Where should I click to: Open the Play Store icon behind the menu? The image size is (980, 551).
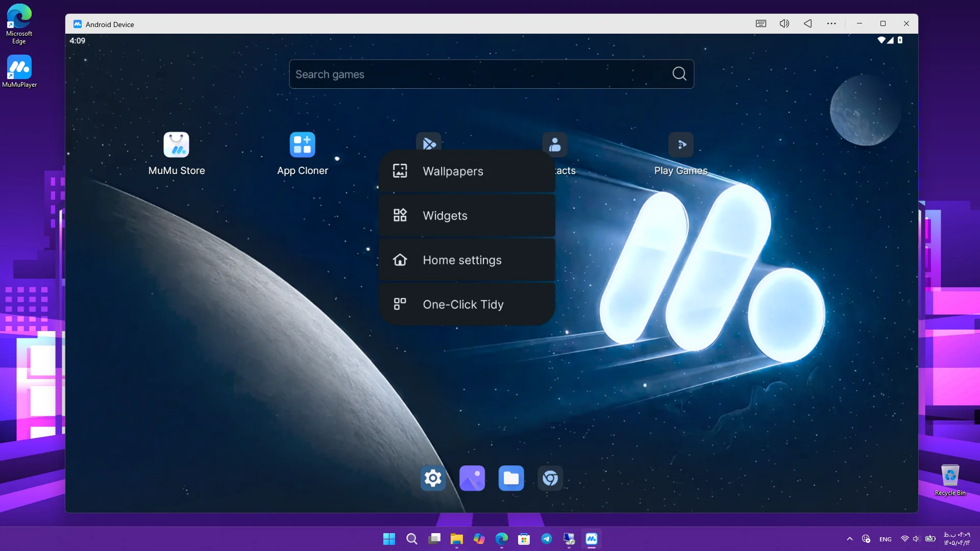429,141
